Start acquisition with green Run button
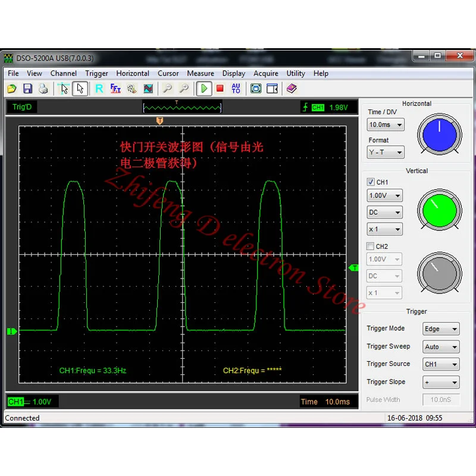 coord(204,89)
